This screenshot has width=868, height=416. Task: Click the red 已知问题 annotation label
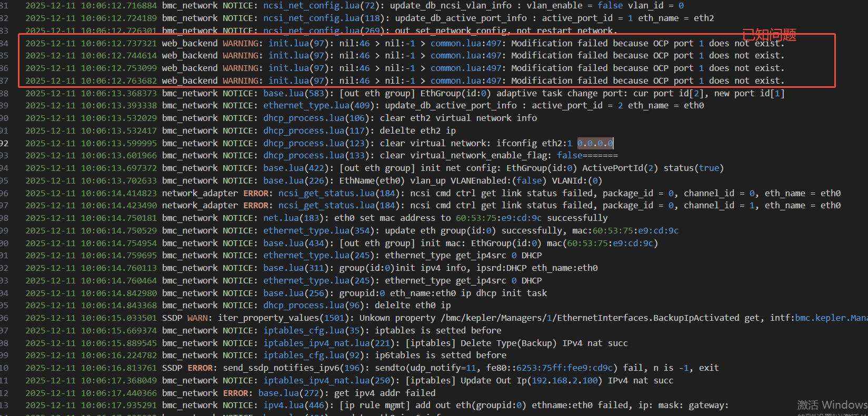[769, 35]
